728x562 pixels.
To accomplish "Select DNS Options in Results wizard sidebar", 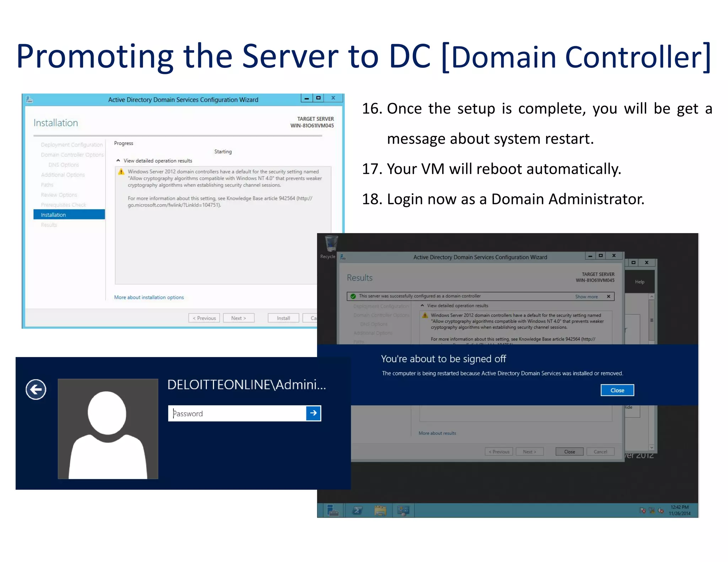I will pos(374,324).
